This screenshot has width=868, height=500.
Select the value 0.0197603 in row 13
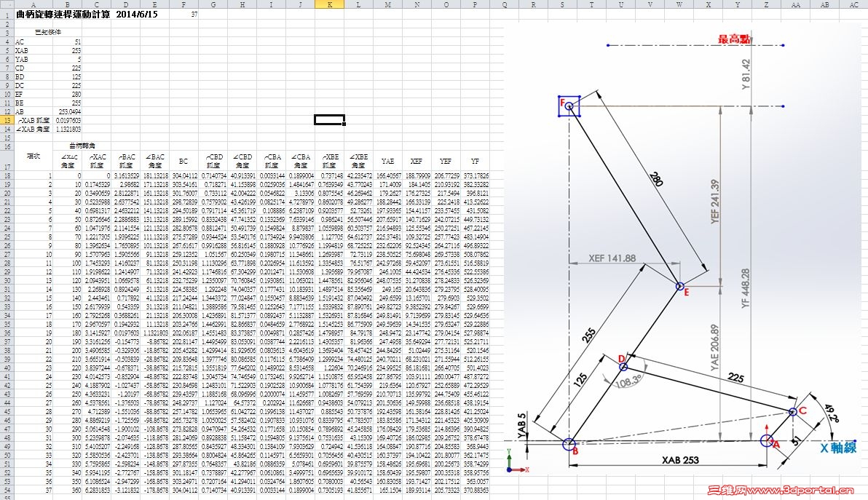pyautogui.click(x=68, y=120)
